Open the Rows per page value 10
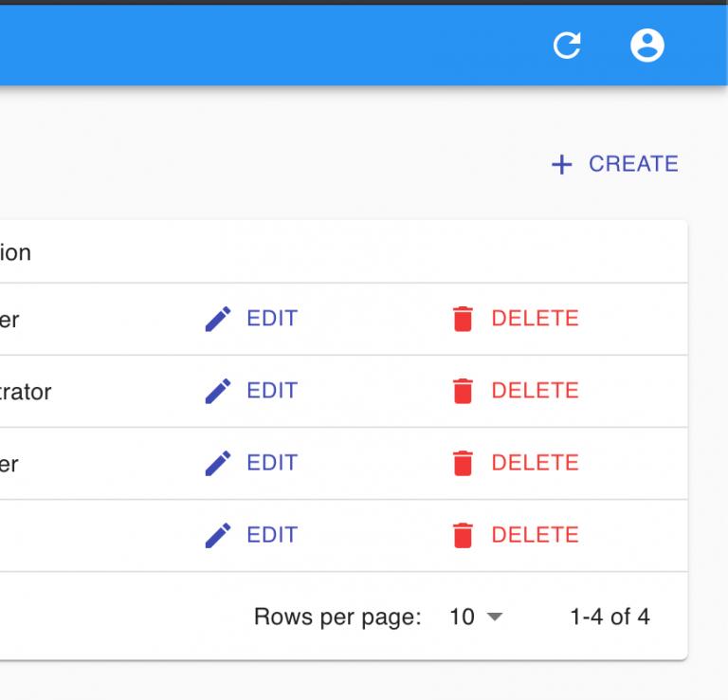Image resolution: width=728 pixels, height=700 pixels. click(x=462, y=617)
